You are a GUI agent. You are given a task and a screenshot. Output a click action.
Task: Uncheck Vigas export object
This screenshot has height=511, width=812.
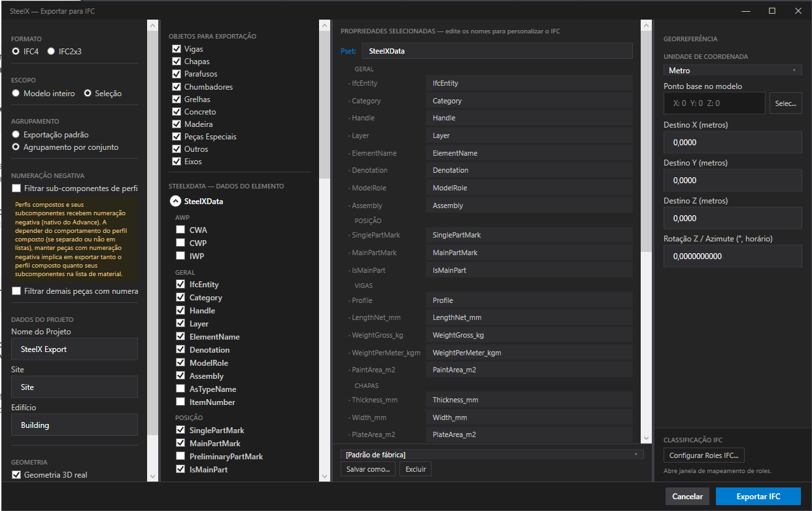(177, 49)
